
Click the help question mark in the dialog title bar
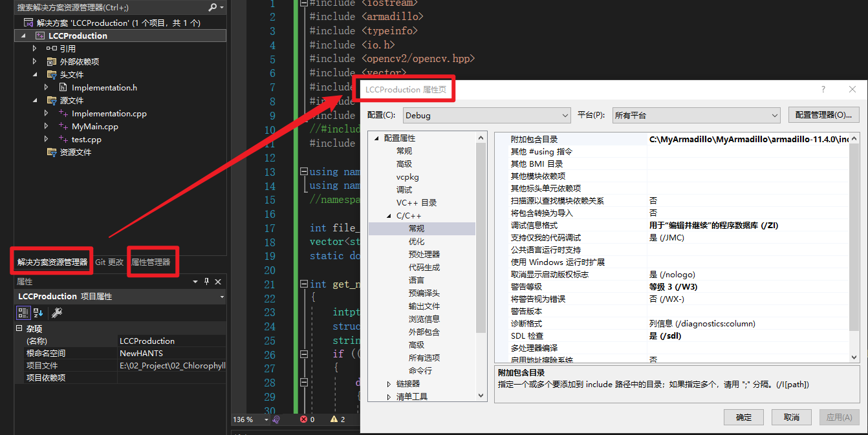[823, 90]
